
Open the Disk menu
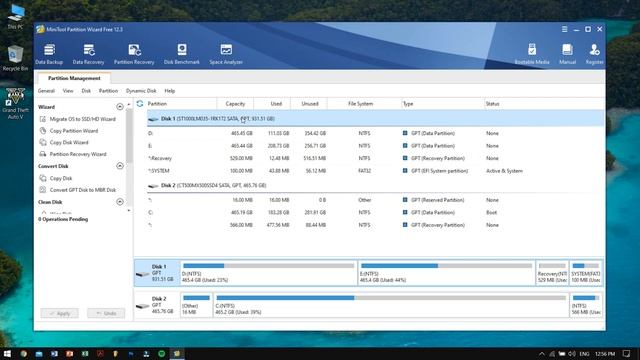(x=86, y=91)
